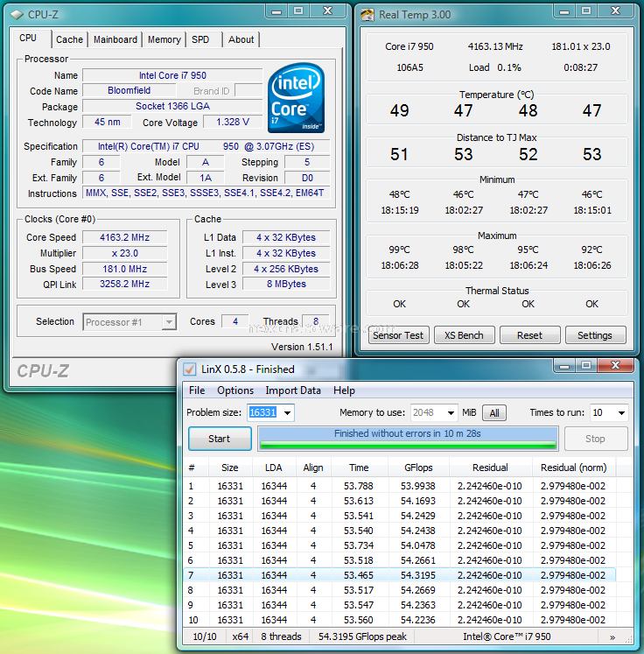Minimize the Real Temp window

pos(564,11)
